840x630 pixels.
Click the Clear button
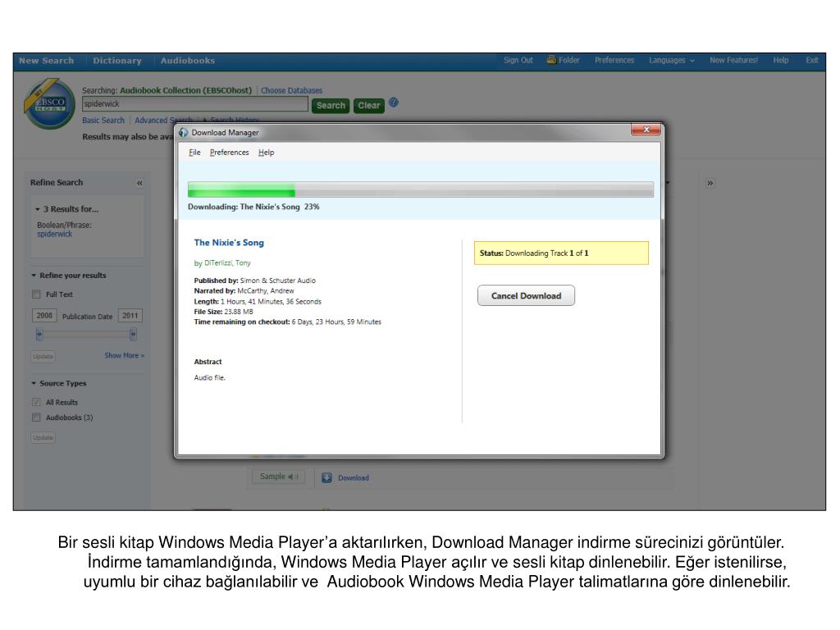click(368, 106)
